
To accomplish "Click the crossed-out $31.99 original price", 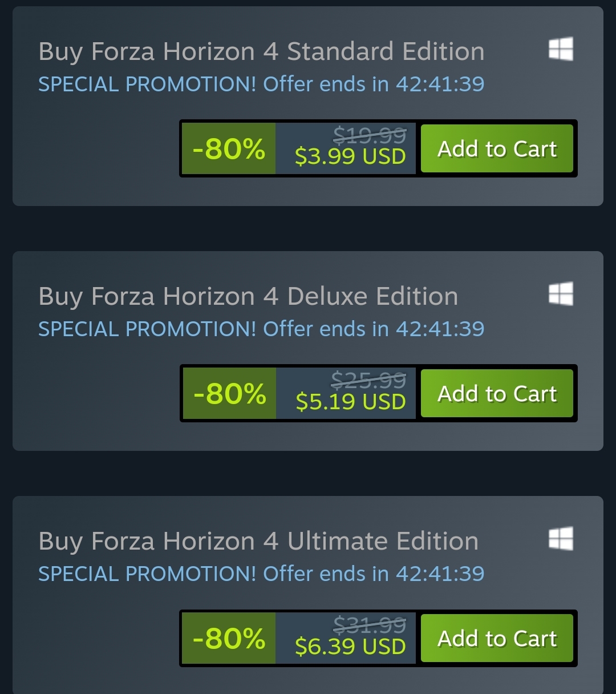I will 370,626.
